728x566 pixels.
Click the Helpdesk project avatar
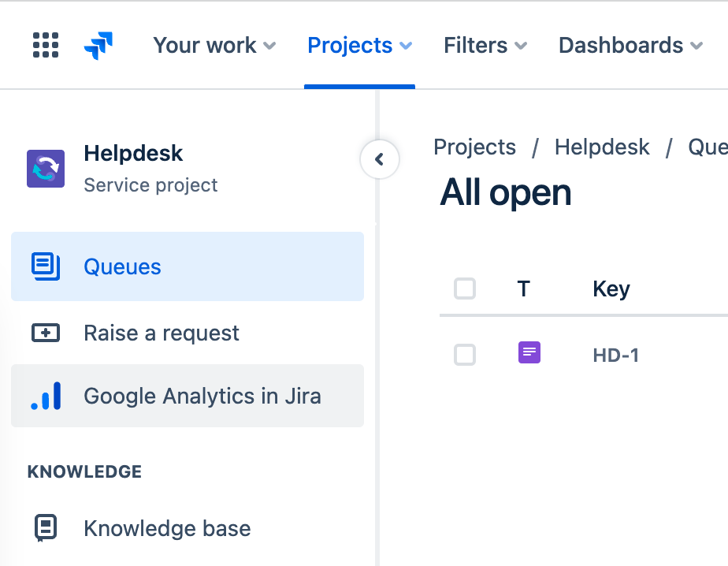coord(46,169)
